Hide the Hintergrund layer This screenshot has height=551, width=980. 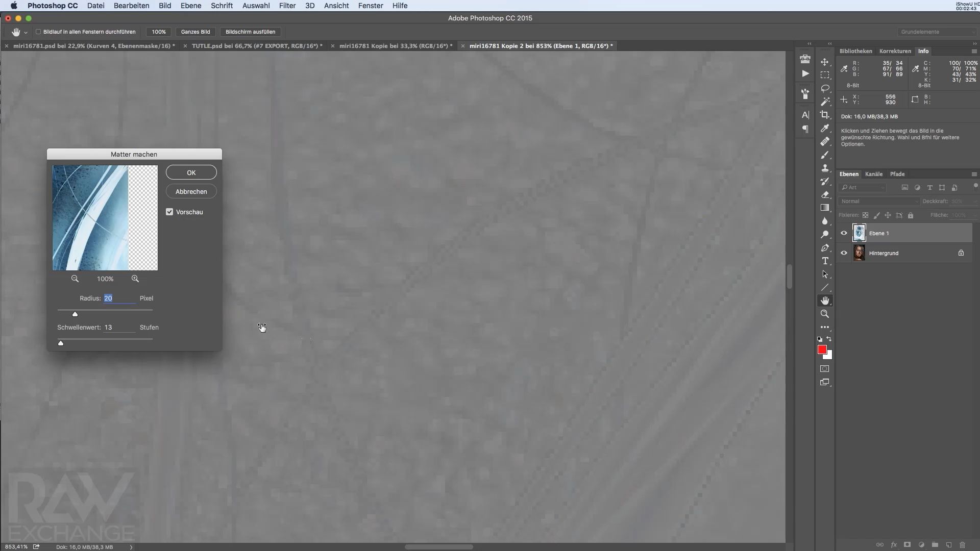coord(844,253)
